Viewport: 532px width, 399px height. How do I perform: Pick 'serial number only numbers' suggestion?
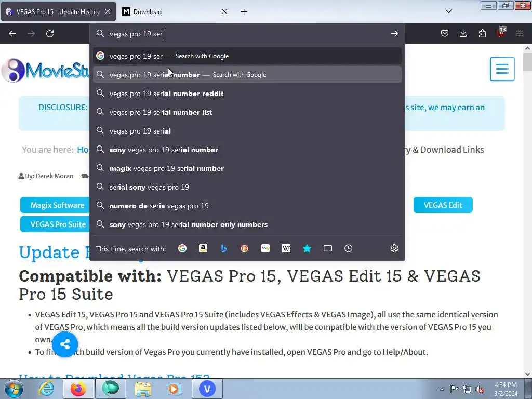[247, 224]
